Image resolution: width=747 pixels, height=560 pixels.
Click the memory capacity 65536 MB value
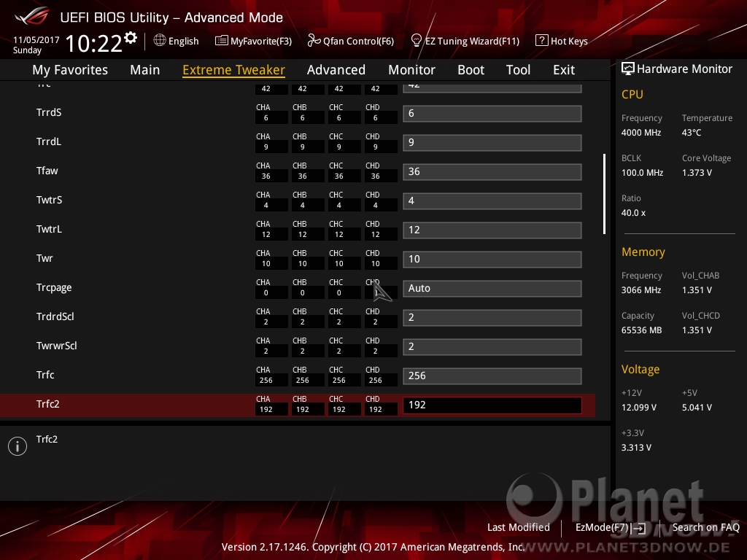[641, 330]
